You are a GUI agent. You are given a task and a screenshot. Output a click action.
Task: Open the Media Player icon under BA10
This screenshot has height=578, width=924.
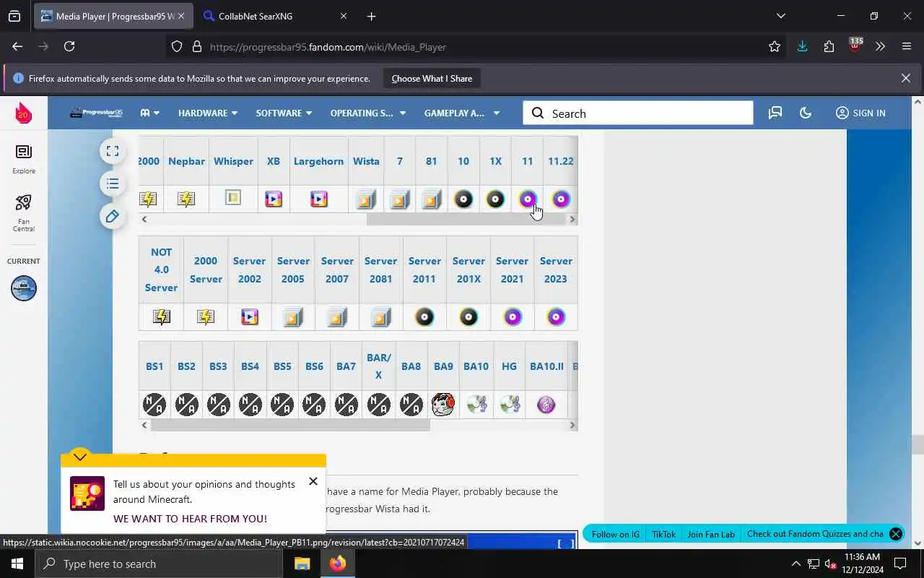click(476, 405)
